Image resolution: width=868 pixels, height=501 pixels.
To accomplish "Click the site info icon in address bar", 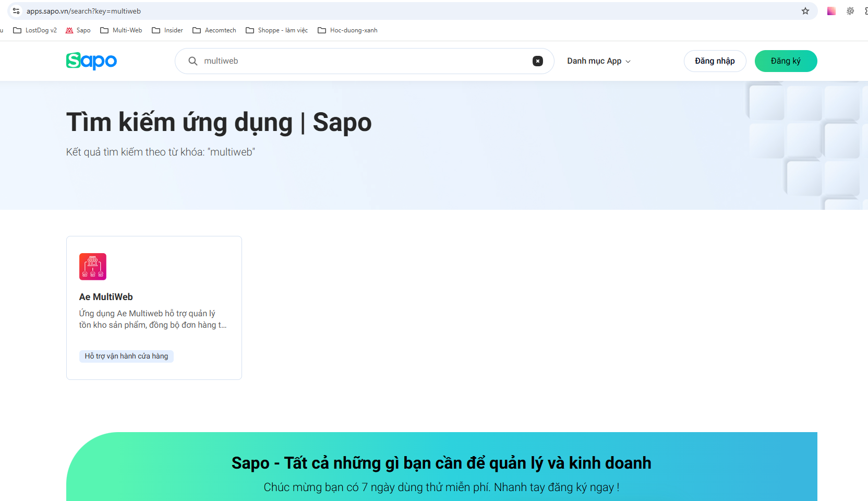I will coord(16,11).
